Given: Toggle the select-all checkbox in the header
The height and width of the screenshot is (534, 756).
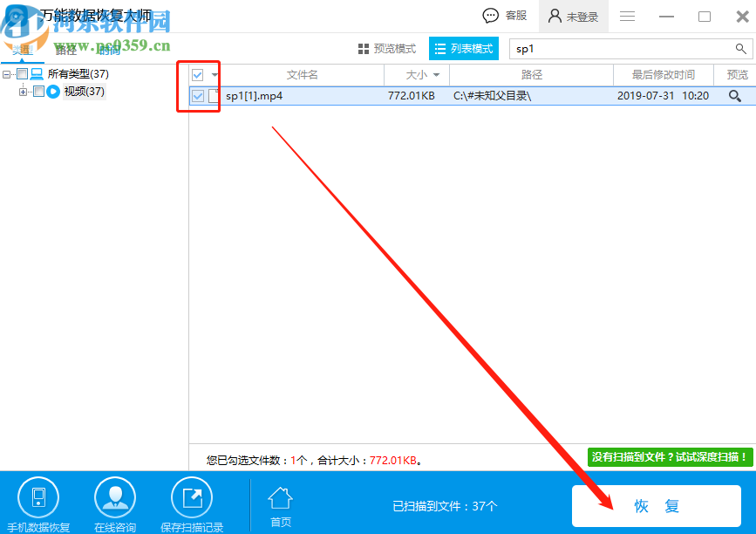Looking at the screenshot, I should pos(197,74).
